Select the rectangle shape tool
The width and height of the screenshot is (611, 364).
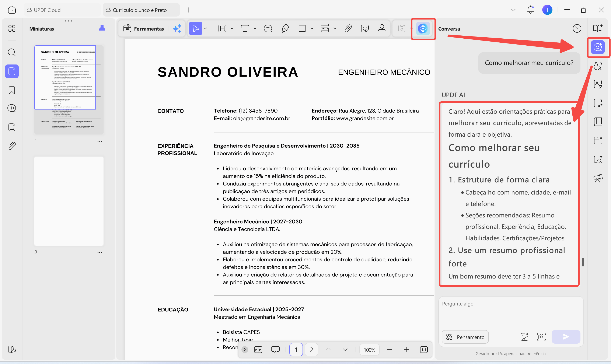(x=302, y=28)
